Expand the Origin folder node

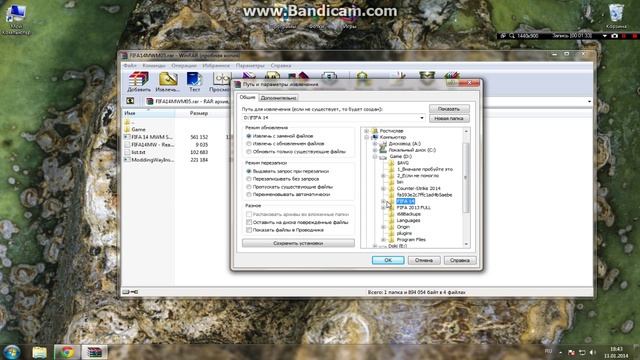(x=383, y=227)
